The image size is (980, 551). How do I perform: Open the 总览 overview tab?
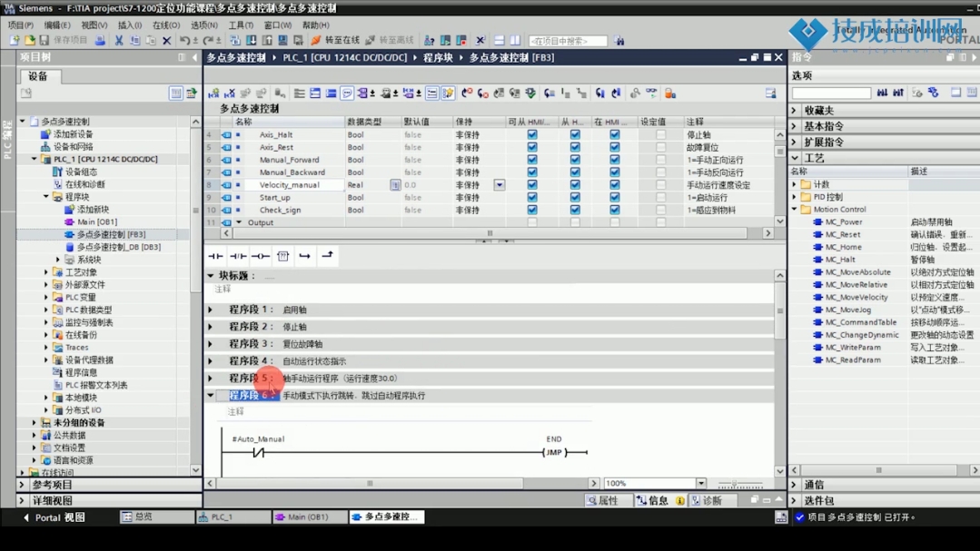[156, 517]
